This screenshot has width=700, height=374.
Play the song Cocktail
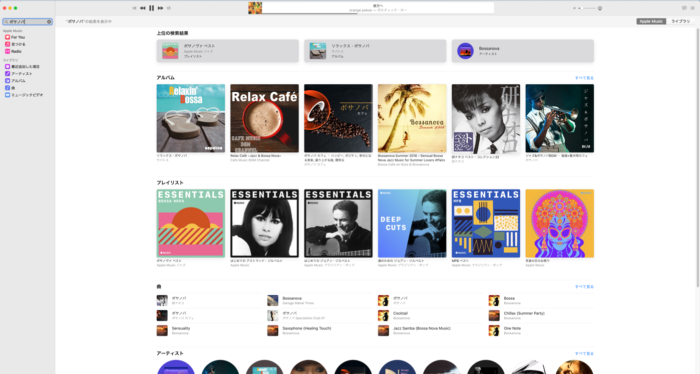tap(430, 316)
